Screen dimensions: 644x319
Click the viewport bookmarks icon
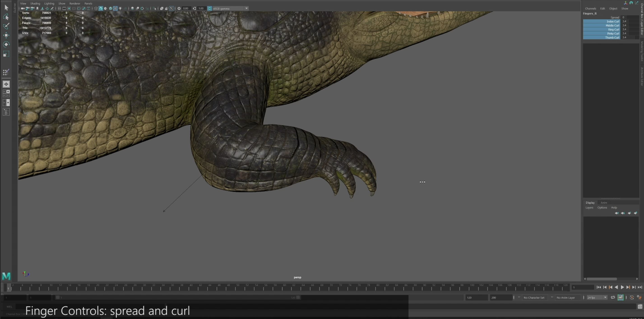(37, 9)
